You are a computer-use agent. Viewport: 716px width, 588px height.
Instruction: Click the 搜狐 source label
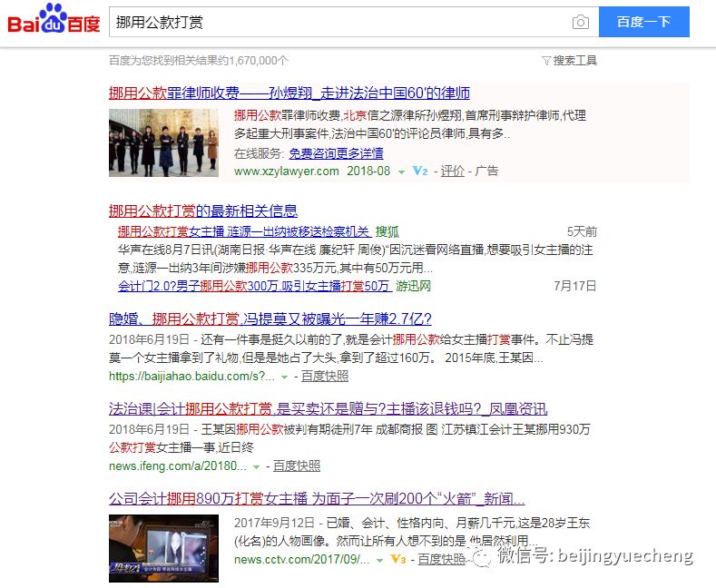pos(387,232)
